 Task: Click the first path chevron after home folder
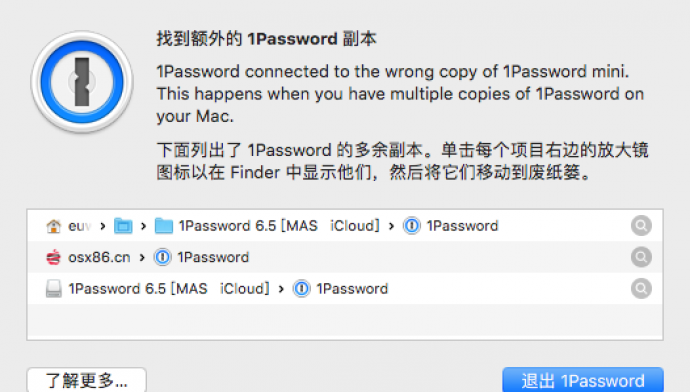pos(103,226)
